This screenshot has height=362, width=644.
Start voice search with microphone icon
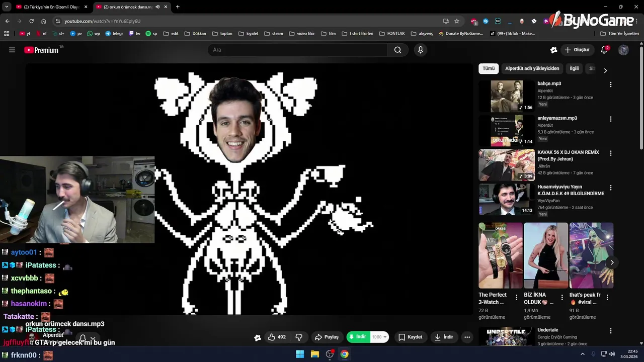(421, 50)
